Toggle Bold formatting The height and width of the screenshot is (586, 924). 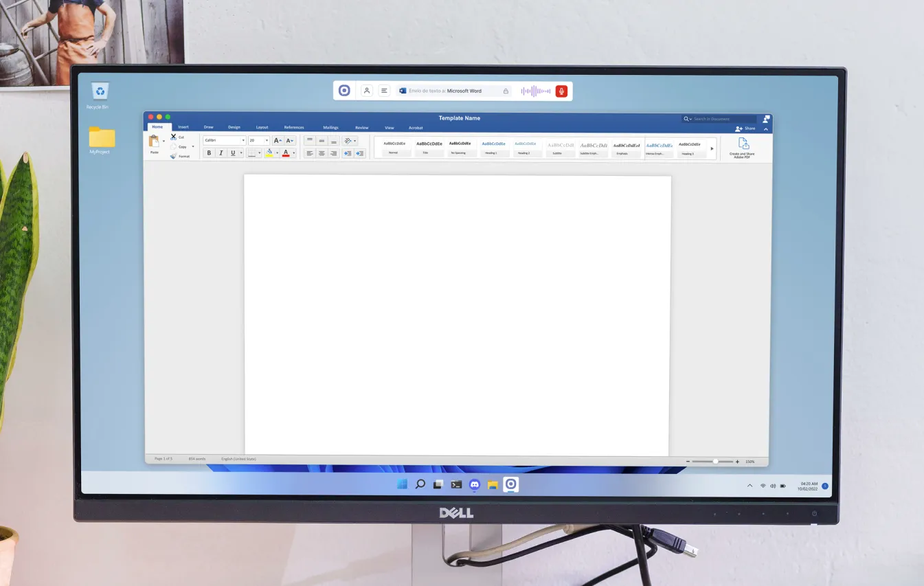pyautogui.click(x=209, y=153)
